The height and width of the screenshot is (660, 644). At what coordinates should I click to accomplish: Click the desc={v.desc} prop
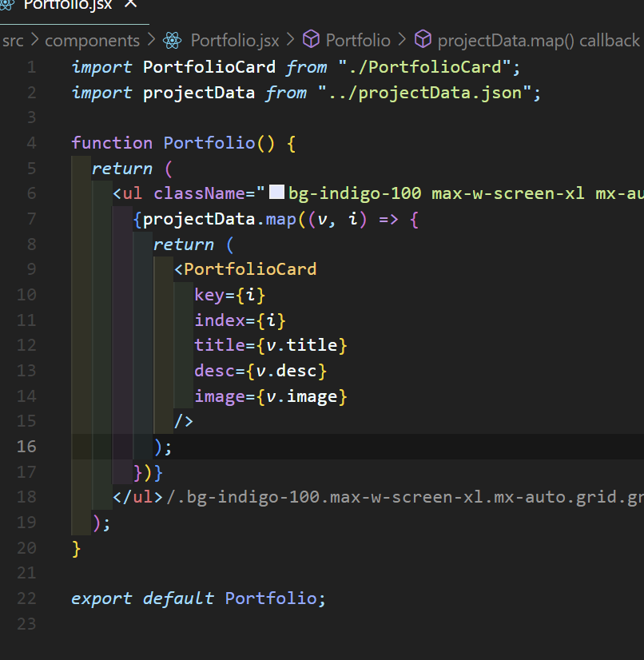(x=260, y=372)
